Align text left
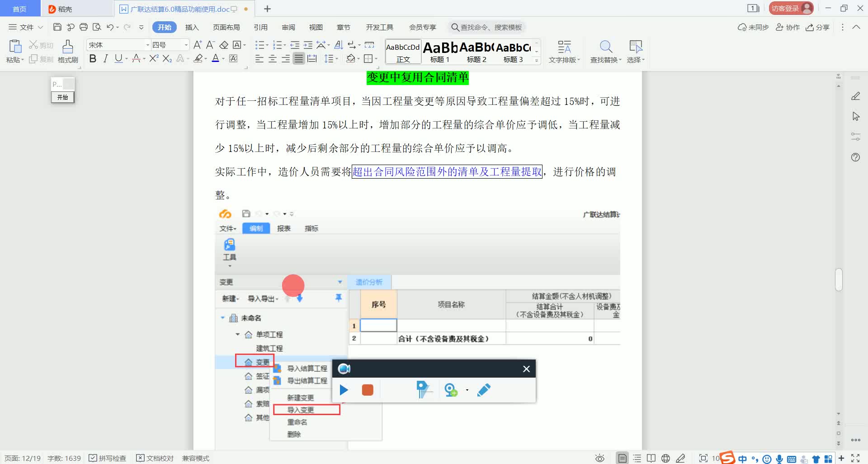The width and height of the screenshot is (868, 464). [259, 58]
